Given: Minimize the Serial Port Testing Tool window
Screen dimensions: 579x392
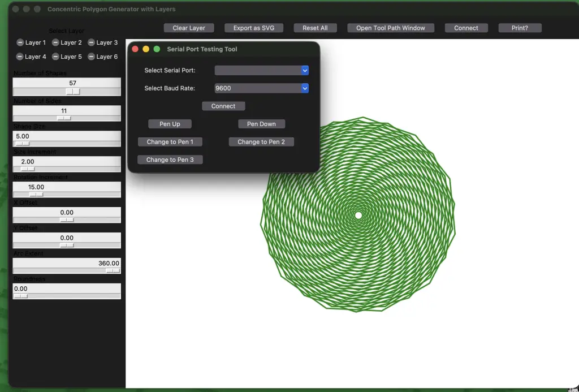Looking at the screenshot, I should tap(146, 49).
